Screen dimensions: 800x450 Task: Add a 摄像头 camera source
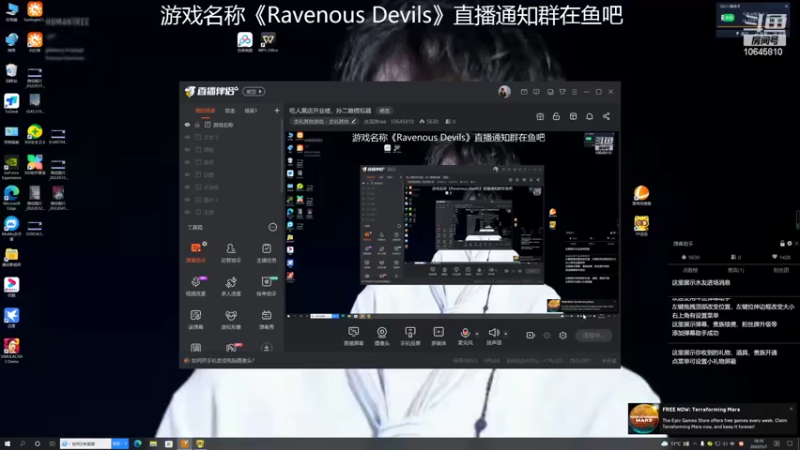point(382,336)
